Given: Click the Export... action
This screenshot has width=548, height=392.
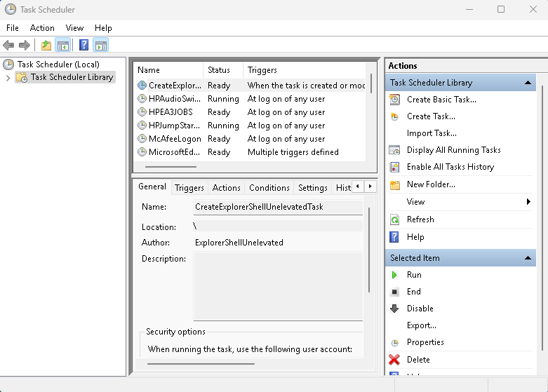Looking at the screenshot, I should tap(422, 325).
